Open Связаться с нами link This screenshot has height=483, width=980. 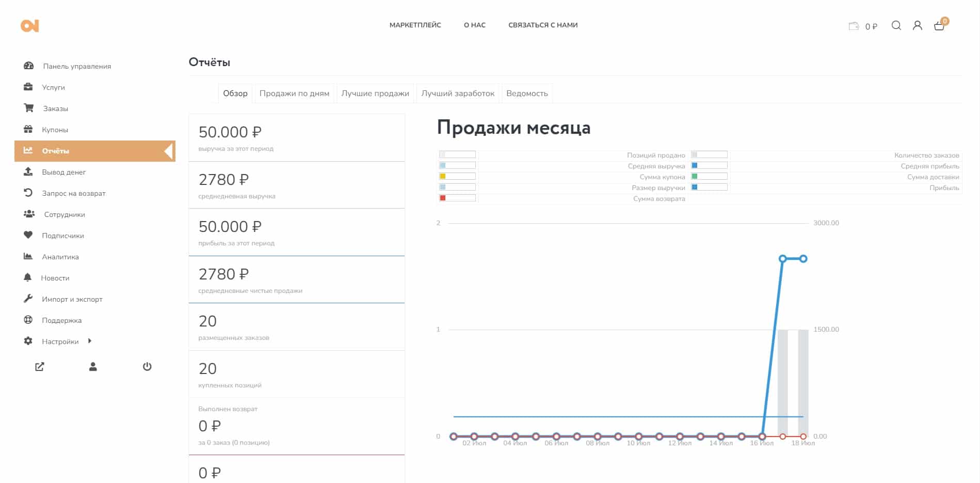[x=543, y=25]
